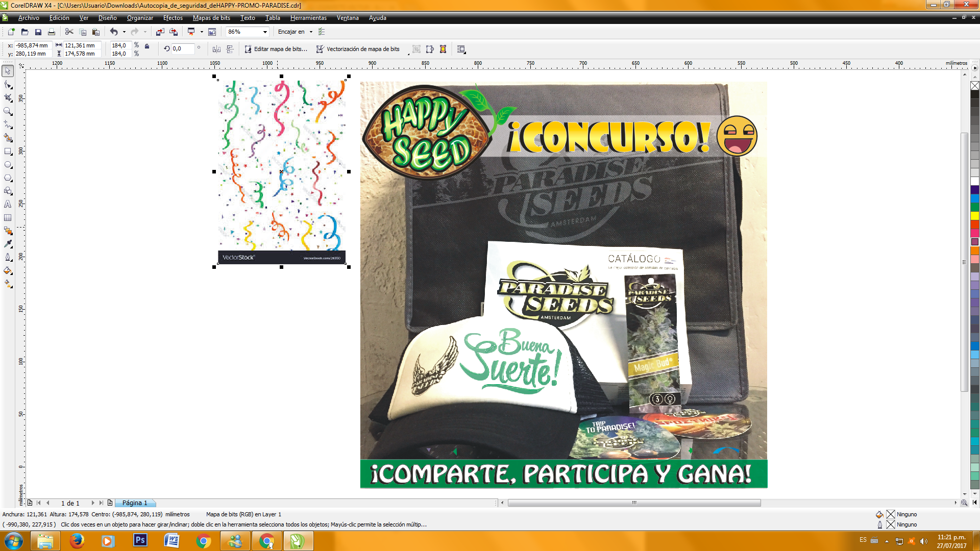Click the Import icon
This screenshot has height=551, width=980.
(x=160, y=32)
